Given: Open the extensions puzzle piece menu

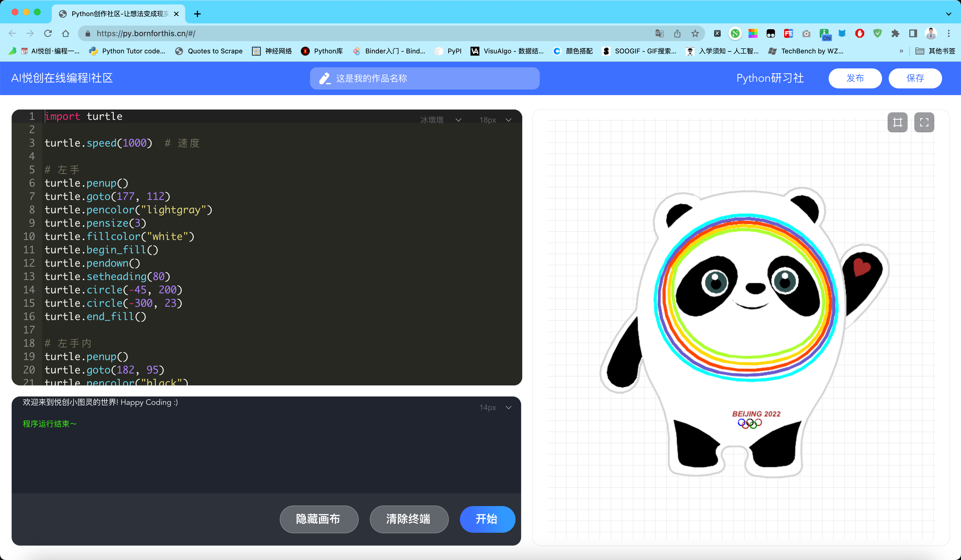Looking at the screenshot, I should (895, 34).
